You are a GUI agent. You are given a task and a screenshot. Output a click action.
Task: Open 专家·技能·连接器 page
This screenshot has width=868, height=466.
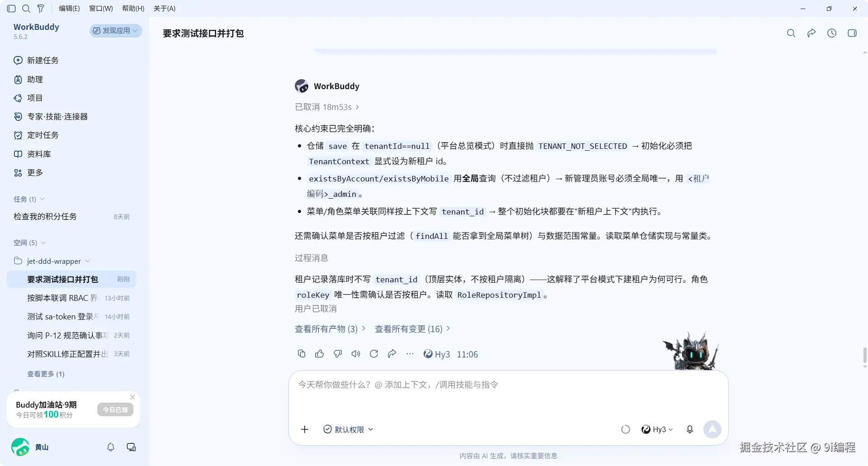[x=51, y=117]
